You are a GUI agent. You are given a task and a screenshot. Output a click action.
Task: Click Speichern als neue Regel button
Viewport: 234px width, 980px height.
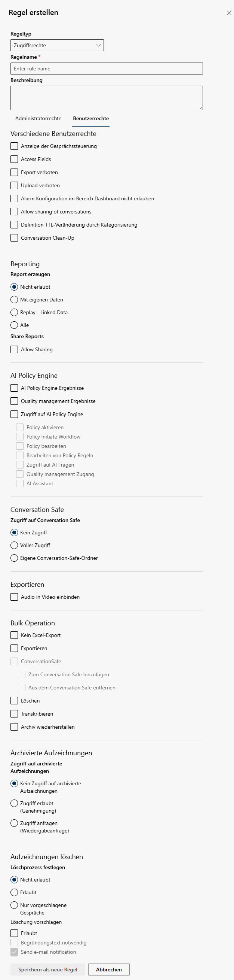coord(48,970)
